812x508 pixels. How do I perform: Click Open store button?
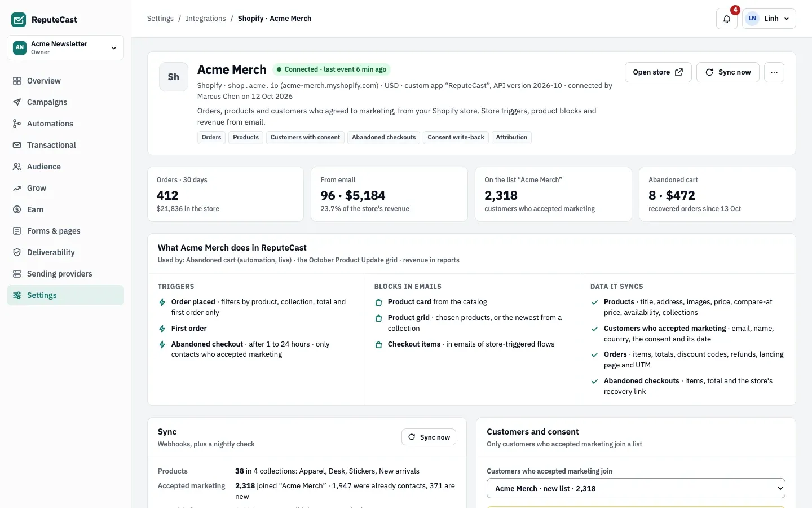658,72
